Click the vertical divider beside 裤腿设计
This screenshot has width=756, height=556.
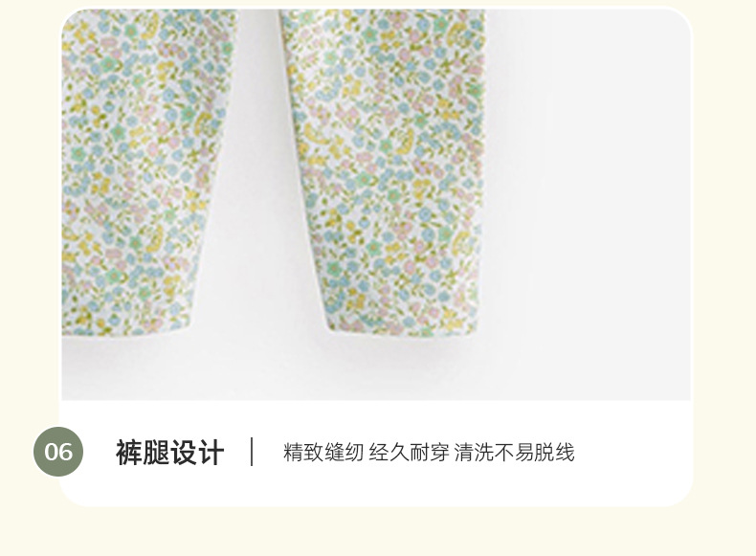tap(252, 452)
